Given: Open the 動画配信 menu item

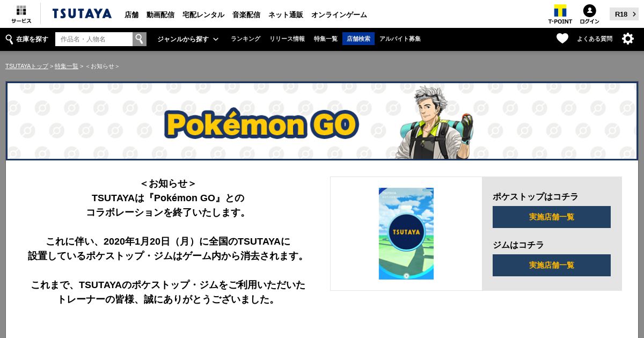Looking at the screenshot, I should [x=160, y=14].
